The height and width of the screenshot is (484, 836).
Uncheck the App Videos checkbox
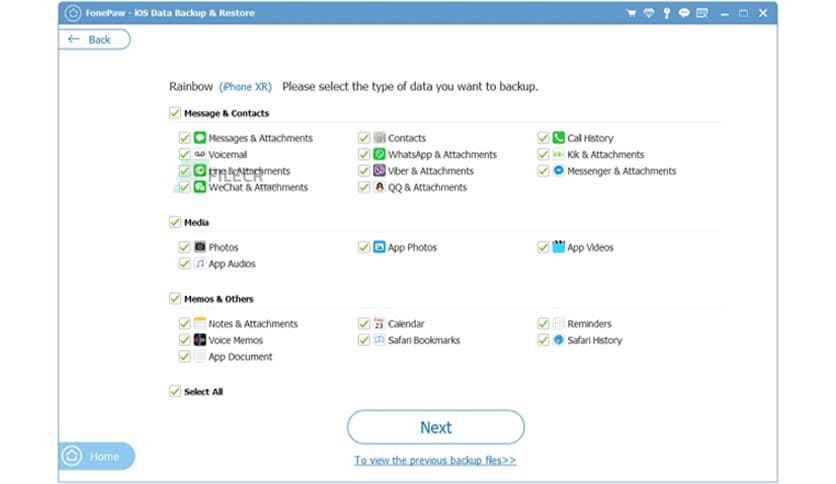(x=543, y=247)
